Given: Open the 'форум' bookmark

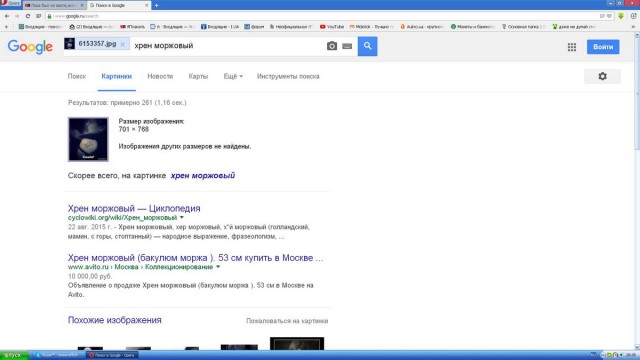Looking at the screenshot, I should (254, 27).
